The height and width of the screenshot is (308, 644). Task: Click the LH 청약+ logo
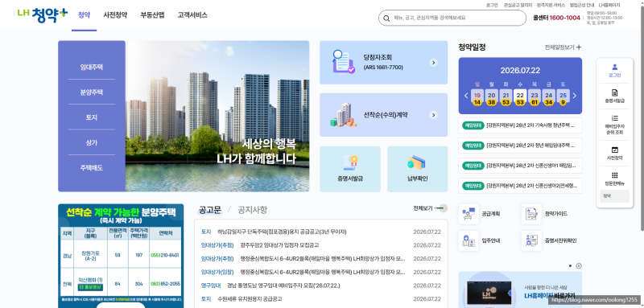(x=43, y=14)
